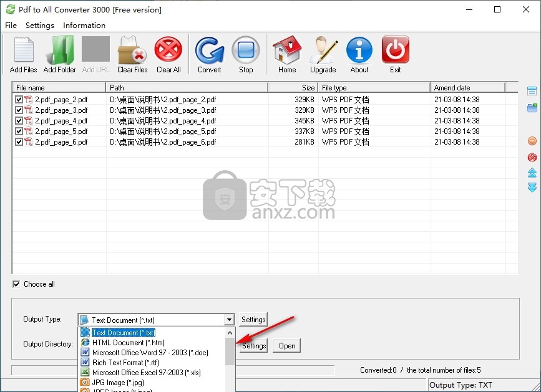
Task: Sort by File type column header
Action: tap(374, 87)
